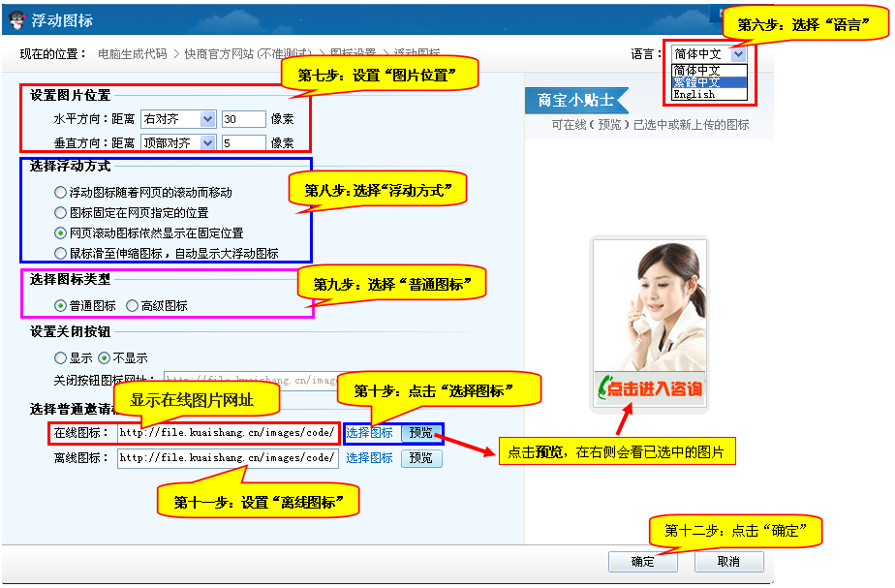Expand the 右对齐 horizontal alignment dropdown
The height and width of the screenshot is (588, 895).
(x=207, y=119)
